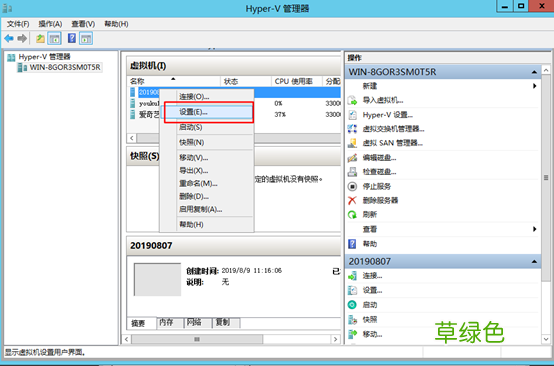Open 查看(V) menu
Viewport: 554px width, 366px height.
tap(83, 24)
